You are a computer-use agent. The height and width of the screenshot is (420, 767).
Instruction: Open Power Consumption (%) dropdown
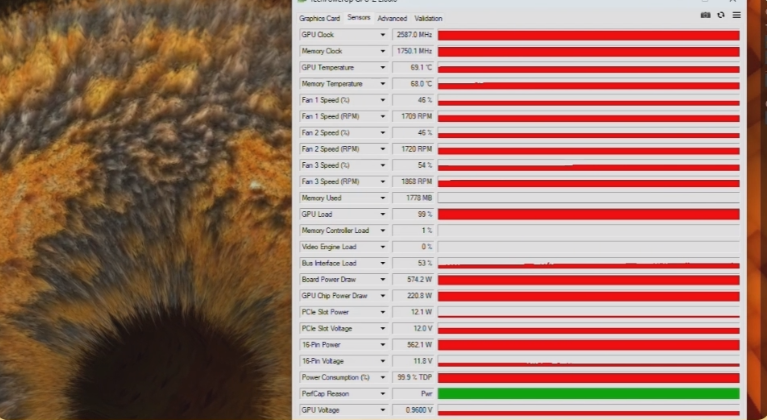383,377
